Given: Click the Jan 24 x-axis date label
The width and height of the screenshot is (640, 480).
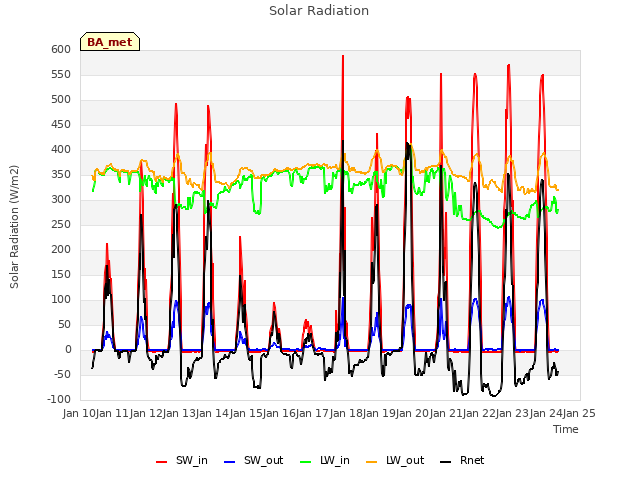Looking at the screenshot, I should click(546, 414).
